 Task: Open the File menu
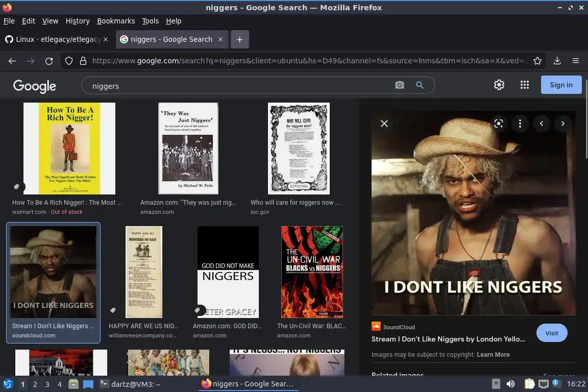tap(9, 21)
